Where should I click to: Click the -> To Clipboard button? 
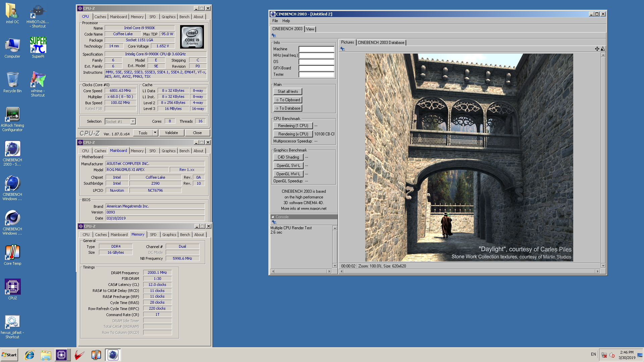pos(288,100)
